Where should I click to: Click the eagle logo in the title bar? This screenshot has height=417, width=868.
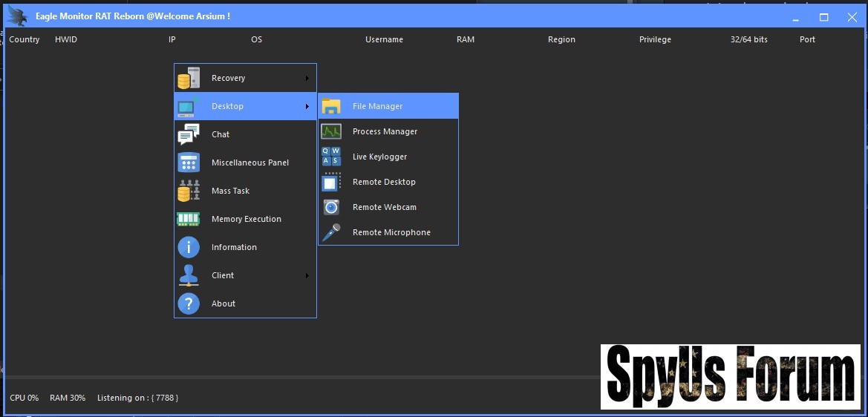[16, 16]
